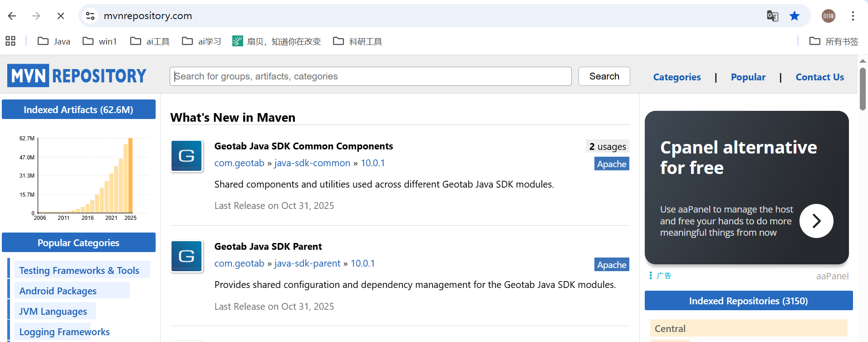Click the Geotab Java SDK Parent logo
This screenshot has width=868, height=342.
click(187, 257)
